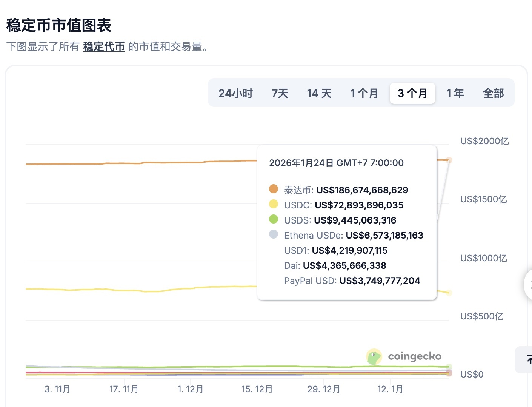Click the USDS value US$9,445,063,316
532x407 pixels.
355,220
